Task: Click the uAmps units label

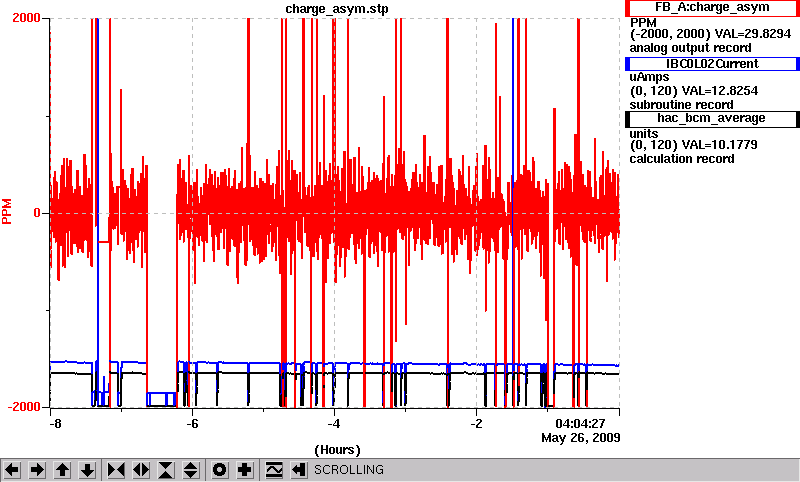Action: point(649,77)
